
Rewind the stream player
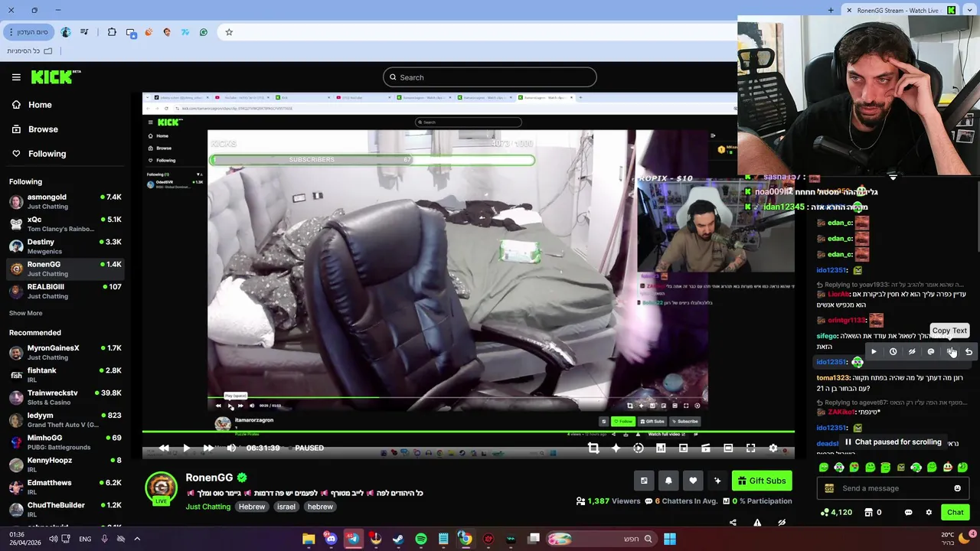click(x=164, y=448)
